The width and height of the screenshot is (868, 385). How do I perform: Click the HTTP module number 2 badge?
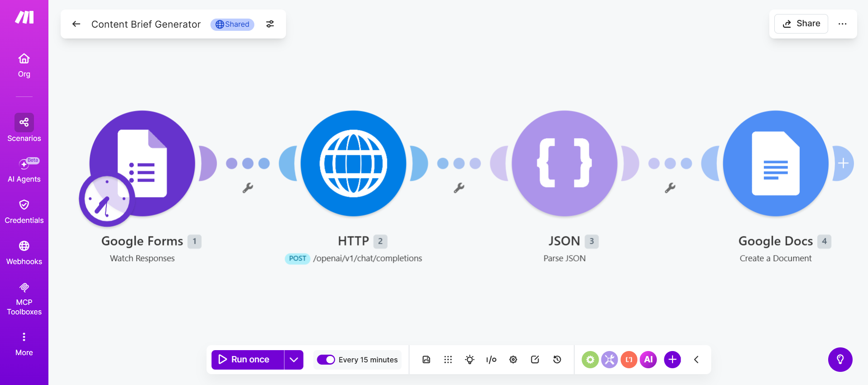(x=380, y=241)
